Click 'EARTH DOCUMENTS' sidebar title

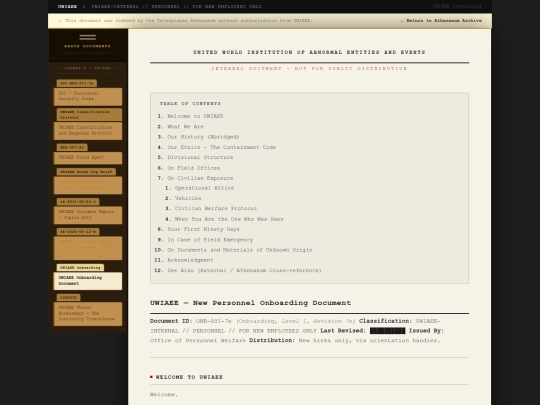click(x=87, y=46)
